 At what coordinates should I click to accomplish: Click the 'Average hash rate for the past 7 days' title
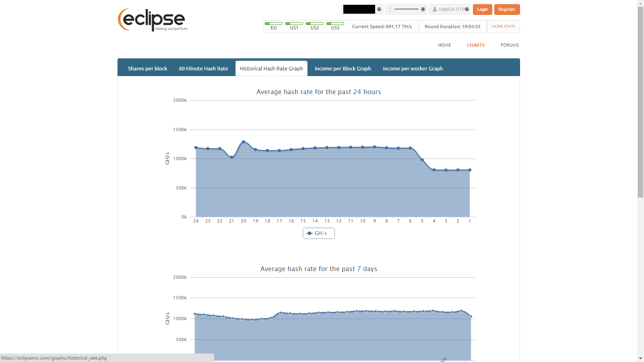click(x=319, y=269)
